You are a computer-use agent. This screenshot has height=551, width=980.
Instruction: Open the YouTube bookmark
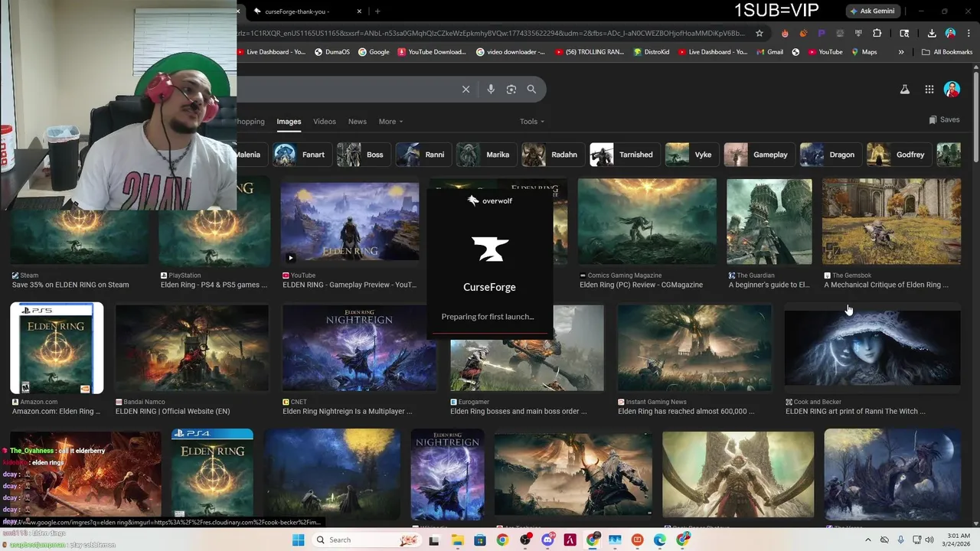pyautogui.click(x=825, y=52)
